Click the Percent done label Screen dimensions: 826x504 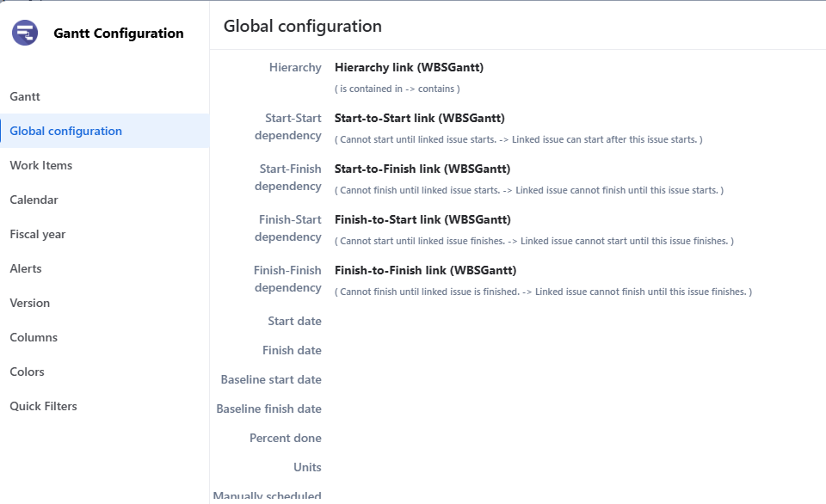(285, 438)
